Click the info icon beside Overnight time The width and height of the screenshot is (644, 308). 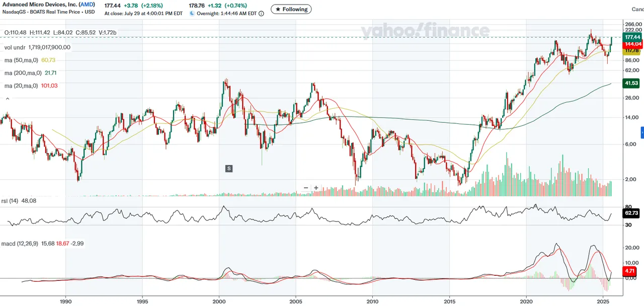[x=261, y=14]
